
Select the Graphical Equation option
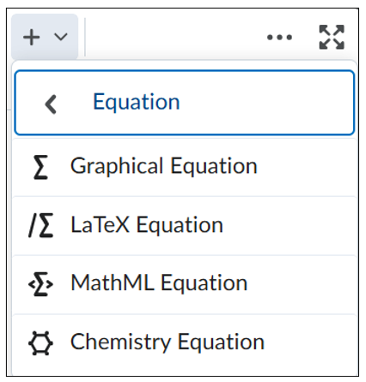184,166
